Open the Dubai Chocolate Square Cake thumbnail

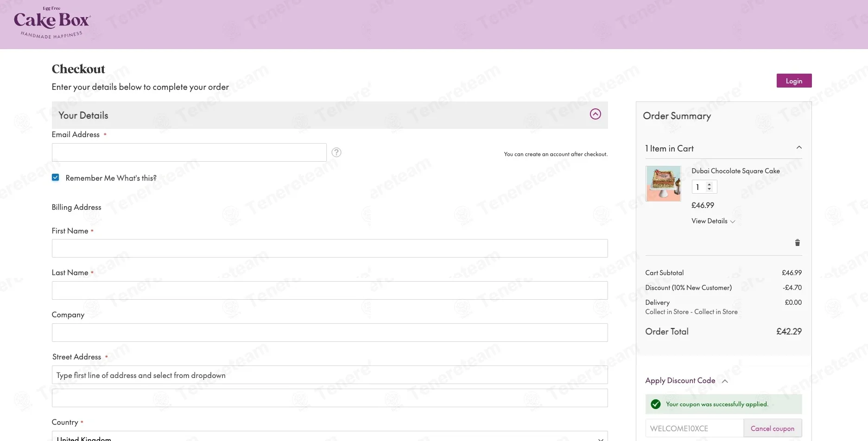[663, 183]
